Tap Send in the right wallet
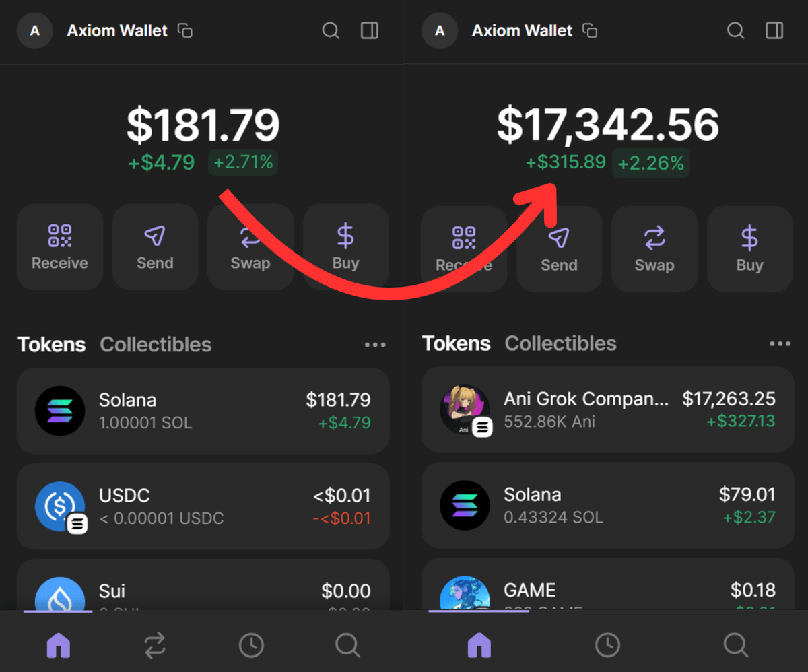Image resolution: width=808 pixels, height=672 pixels. tap(559, 248)
